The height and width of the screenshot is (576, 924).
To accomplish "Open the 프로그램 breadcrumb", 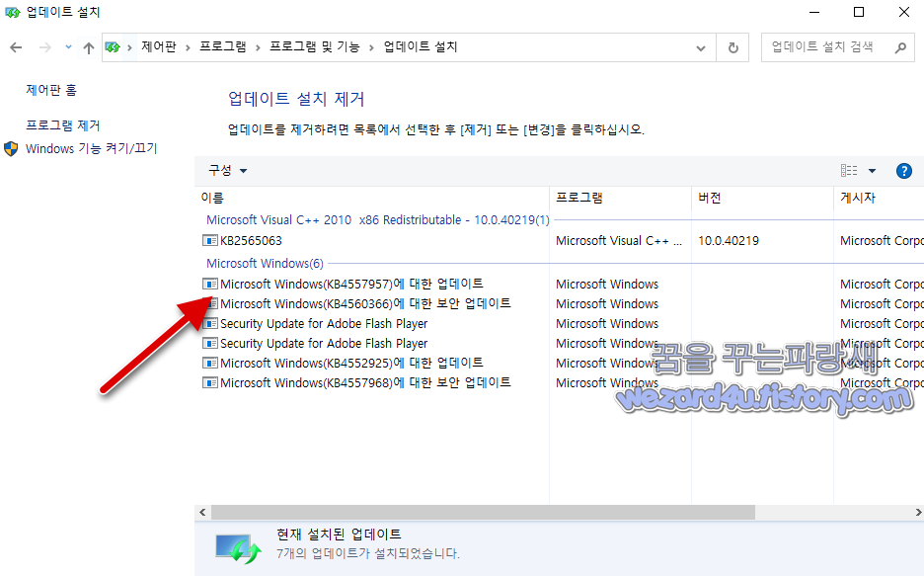I will tap(223, 47).
